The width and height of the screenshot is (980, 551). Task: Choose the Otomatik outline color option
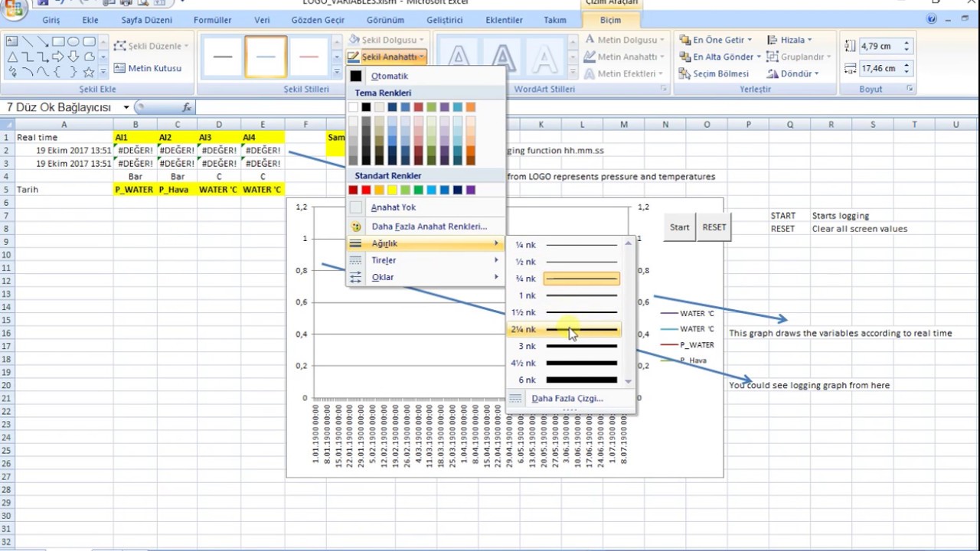426,76
